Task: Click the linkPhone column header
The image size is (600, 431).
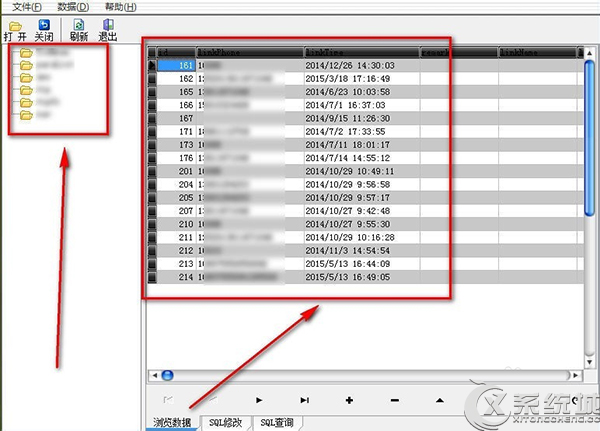Action: (x=250, y=52)
